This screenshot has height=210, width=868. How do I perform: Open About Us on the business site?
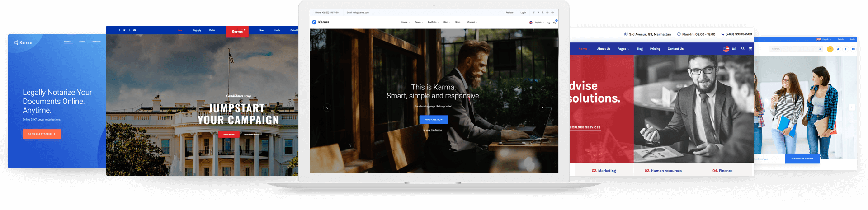click(604, 49)
